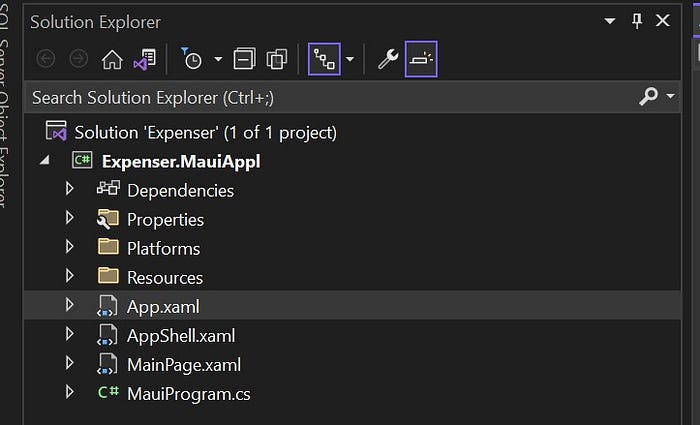
Task: Open the search options dropdown arrow
Action: tap(670, 96)
